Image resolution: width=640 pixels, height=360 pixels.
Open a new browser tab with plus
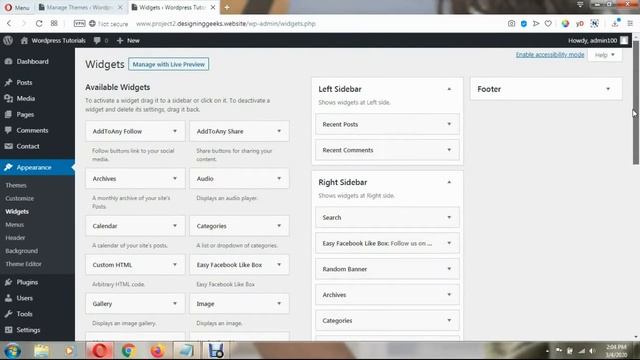pyautogui.click(x=227, y=7)
